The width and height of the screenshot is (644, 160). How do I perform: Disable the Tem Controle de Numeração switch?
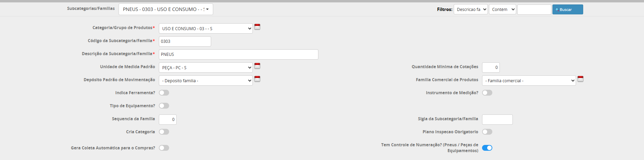pos(487,148)
